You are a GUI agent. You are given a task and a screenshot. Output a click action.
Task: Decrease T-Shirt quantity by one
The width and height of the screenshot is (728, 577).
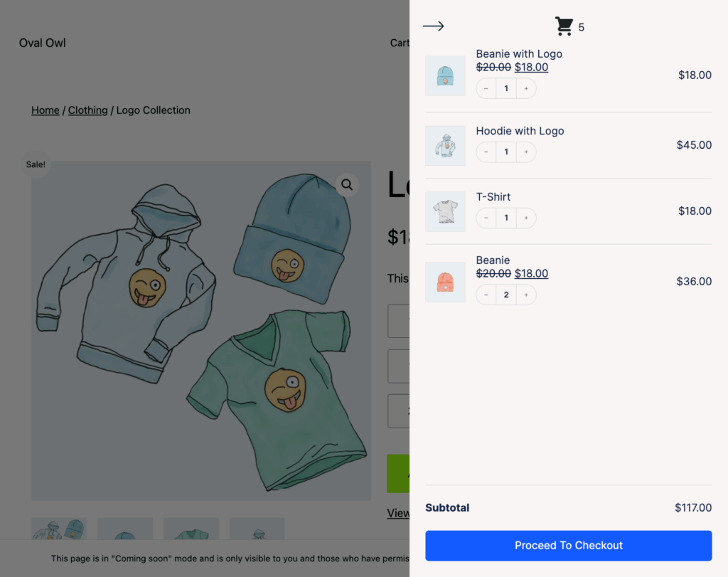point(486,218)
